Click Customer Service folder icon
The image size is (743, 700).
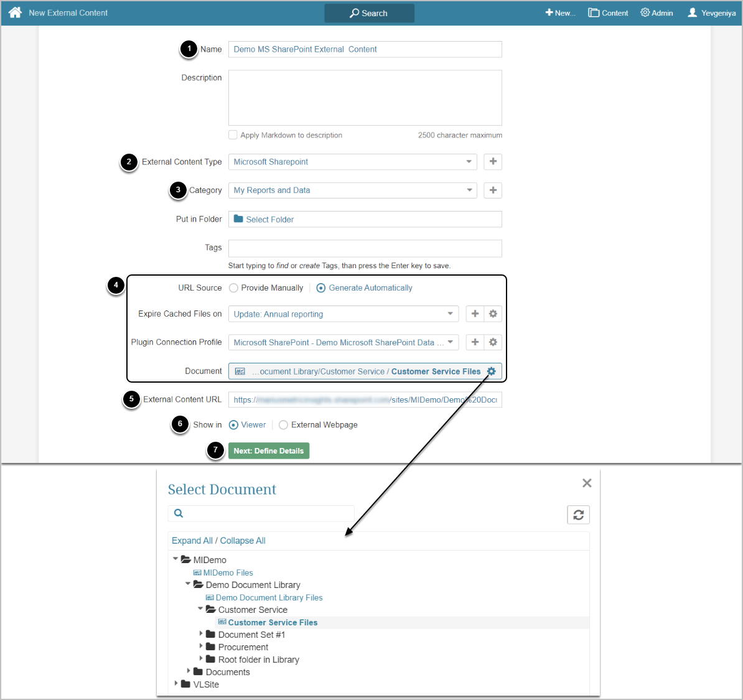click(211, 610)
